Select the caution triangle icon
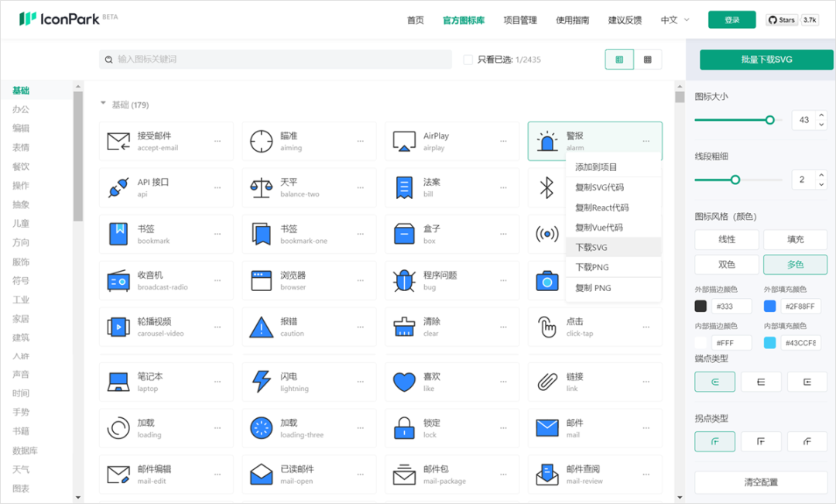This screenshot has width=836, height=504. [x=262, y=327]
